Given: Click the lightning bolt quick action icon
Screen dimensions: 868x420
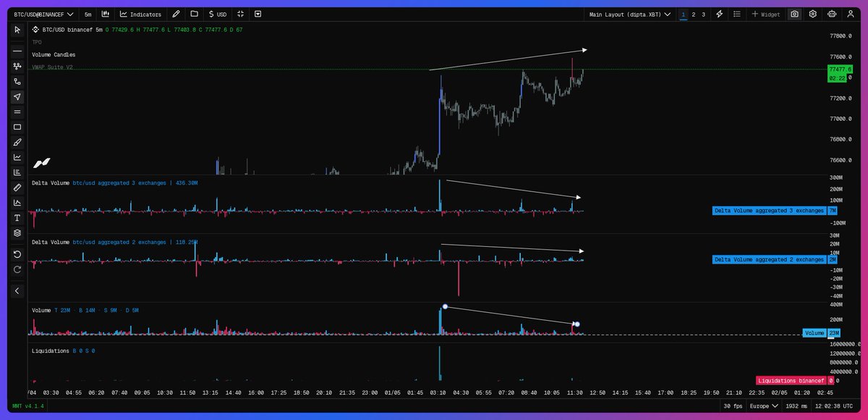Looking at the screenshot, I should [719, 14].
